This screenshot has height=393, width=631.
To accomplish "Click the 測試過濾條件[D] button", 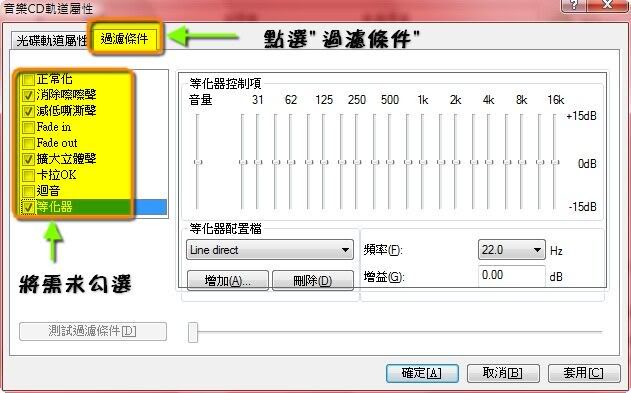I will click(x=93, y=331).
